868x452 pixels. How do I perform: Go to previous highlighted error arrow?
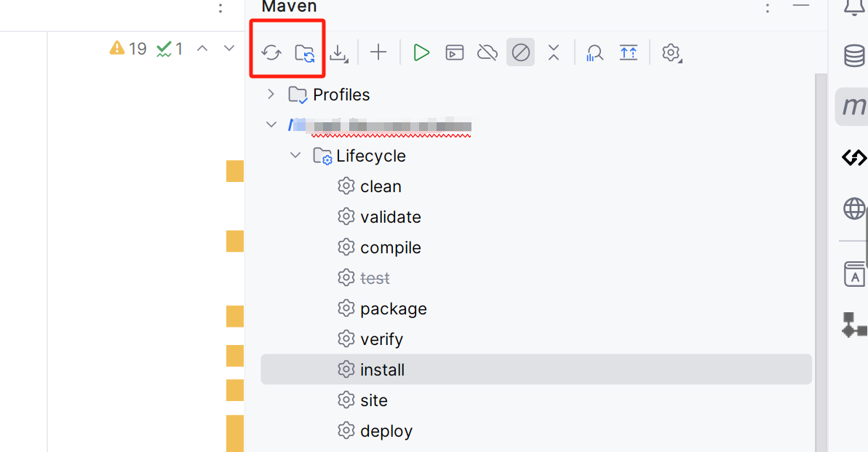point(202,48)
